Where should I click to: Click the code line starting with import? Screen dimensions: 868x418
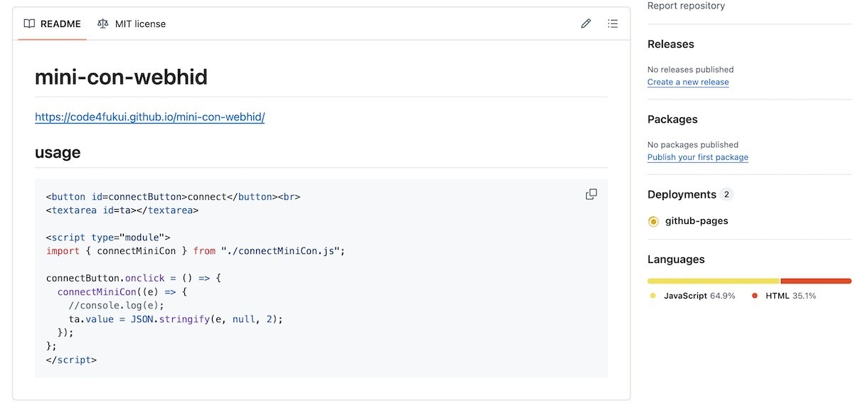tap(196, 251)
